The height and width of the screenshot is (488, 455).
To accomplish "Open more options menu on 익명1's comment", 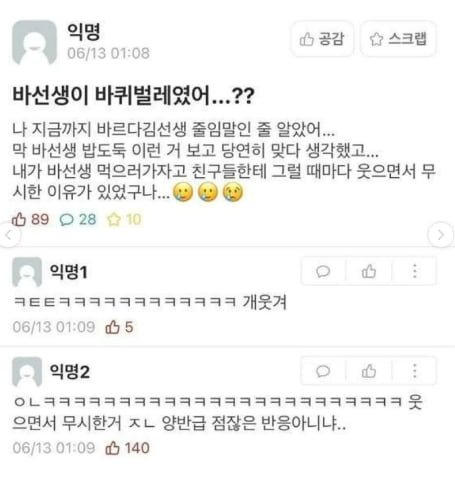I will pyautogui.click(x=414, y=271).
